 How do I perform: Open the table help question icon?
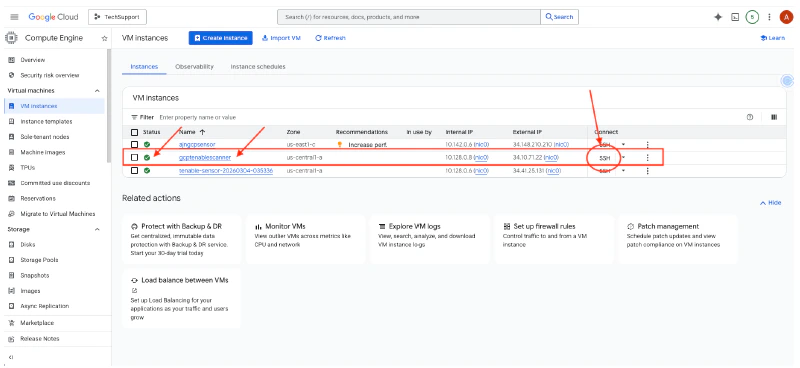tap(750, 117)
